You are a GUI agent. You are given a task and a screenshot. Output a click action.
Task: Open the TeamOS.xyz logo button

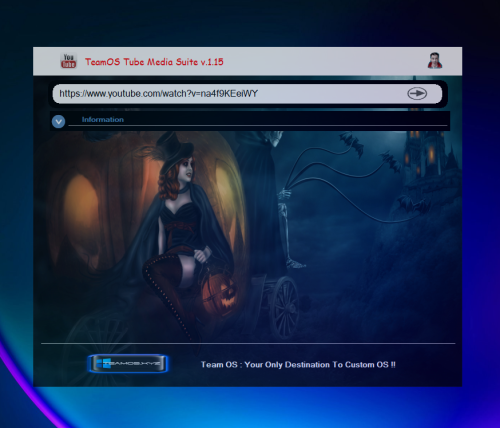(x=128, y=364)
